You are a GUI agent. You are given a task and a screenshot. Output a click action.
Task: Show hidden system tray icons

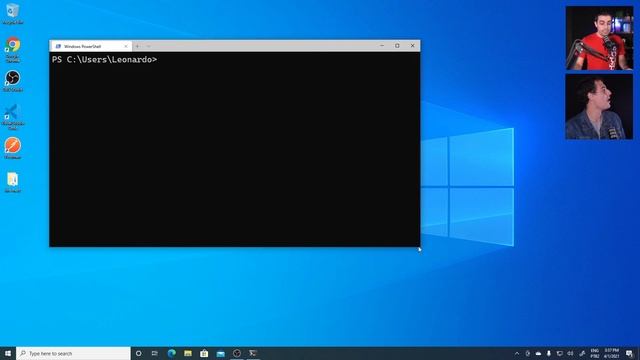click(x=517, y=353)
